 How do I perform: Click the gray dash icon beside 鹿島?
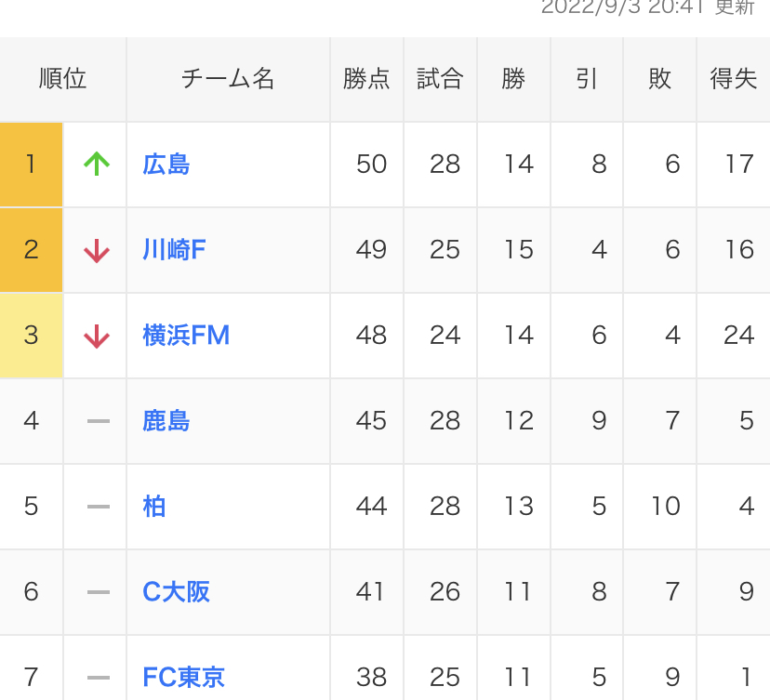(99, 421)
